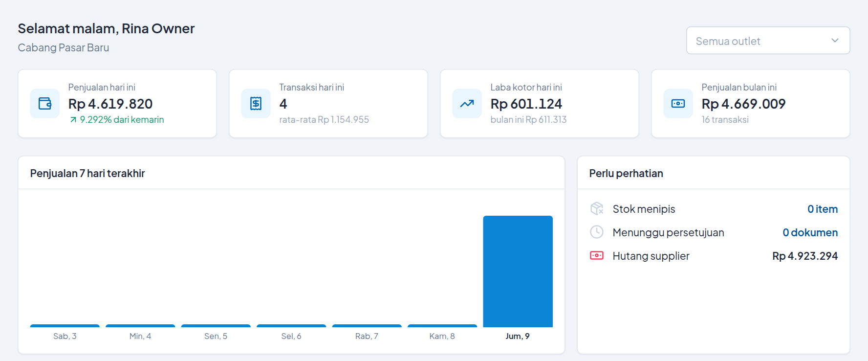This screenshot has height=361, width=868.
Task: Click the 9.292% dari kemarin text
Action: (122, 120)
